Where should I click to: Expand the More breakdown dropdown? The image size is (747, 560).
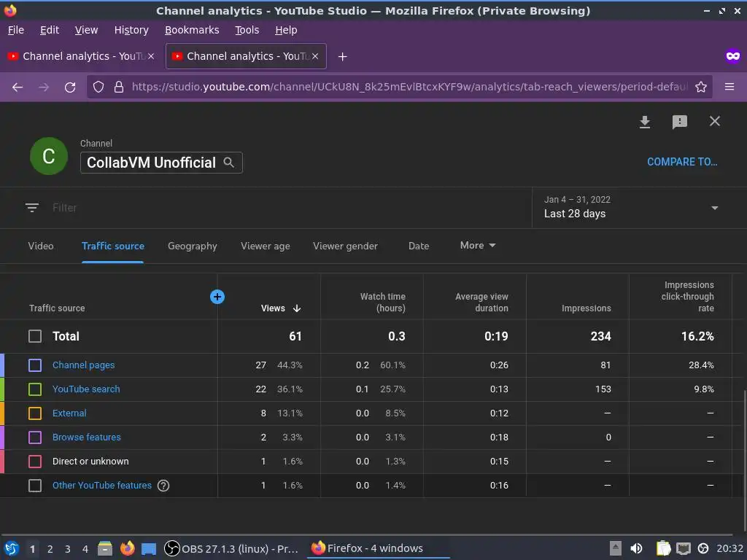pos(478,245)
